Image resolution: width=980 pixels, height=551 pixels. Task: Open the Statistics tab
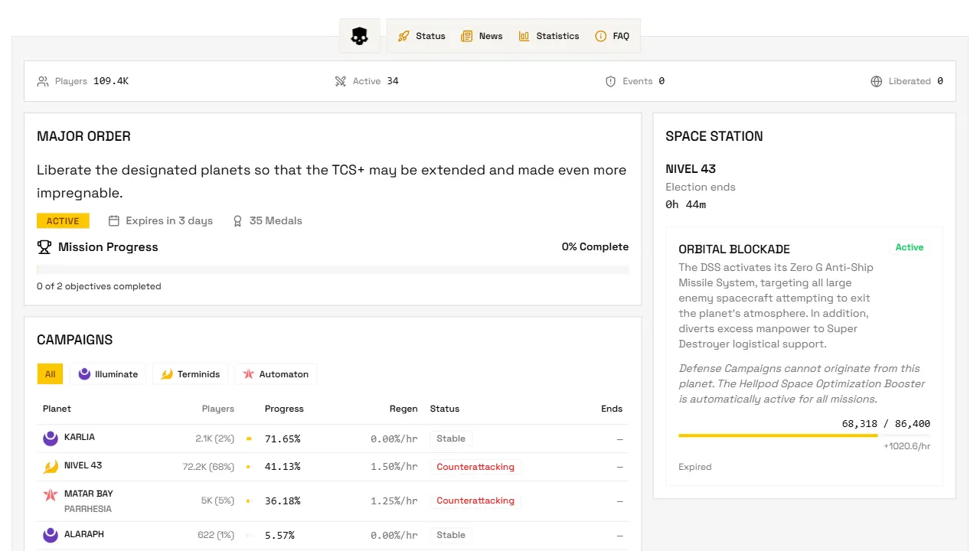coord(549,36)
